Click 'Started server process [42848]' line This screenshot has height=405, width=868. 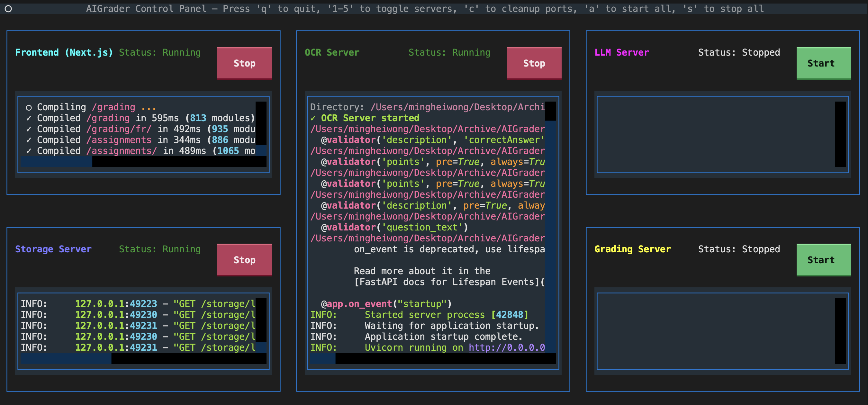420,315
